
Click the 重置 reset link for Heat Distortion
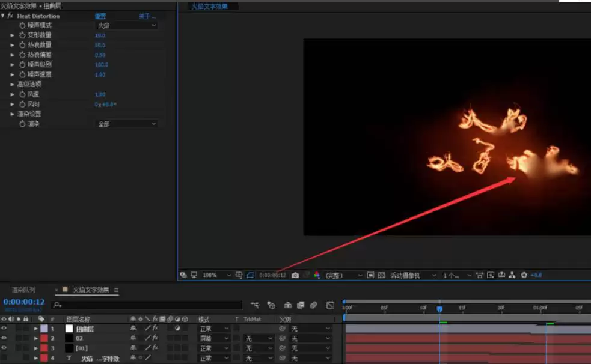pos(100,16)
